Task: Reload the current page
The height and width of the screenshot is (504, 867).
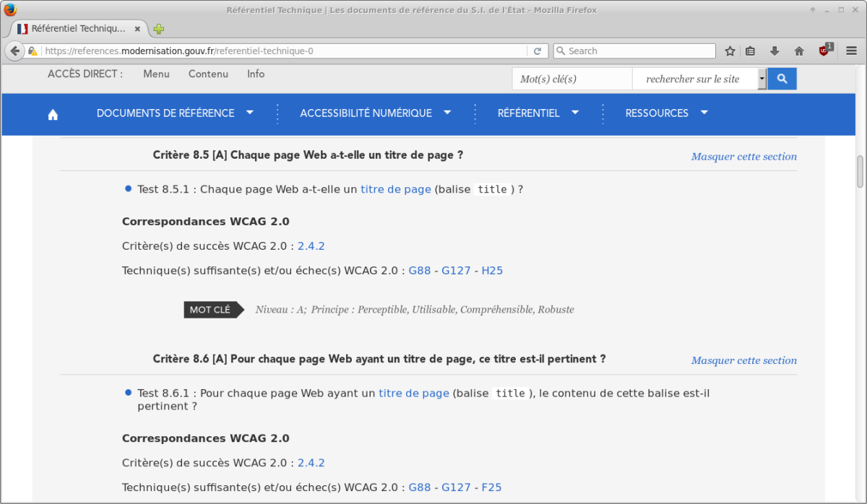Action: [537, 51]
